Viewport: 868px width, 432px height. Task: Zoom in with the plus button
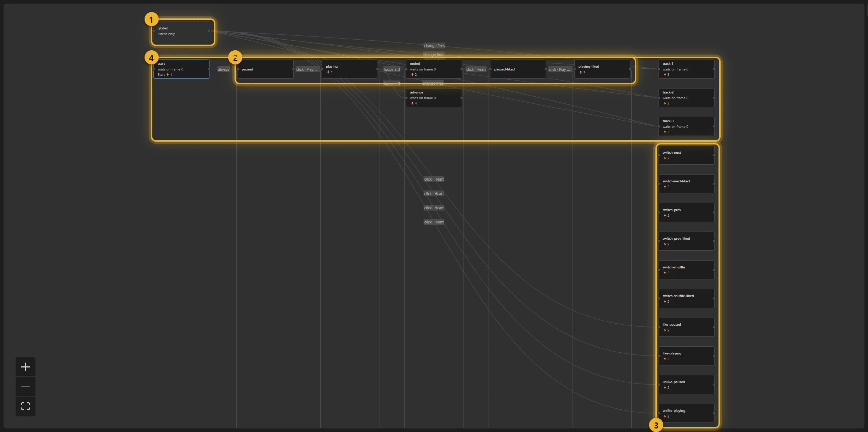point(26,366)
